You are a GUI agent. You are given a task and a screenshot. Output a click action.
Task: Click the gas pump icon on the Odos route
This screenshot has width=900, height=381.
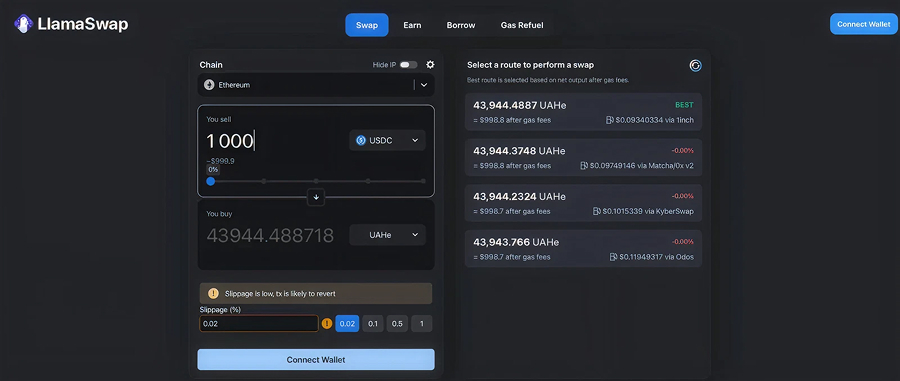click(614, 257)
